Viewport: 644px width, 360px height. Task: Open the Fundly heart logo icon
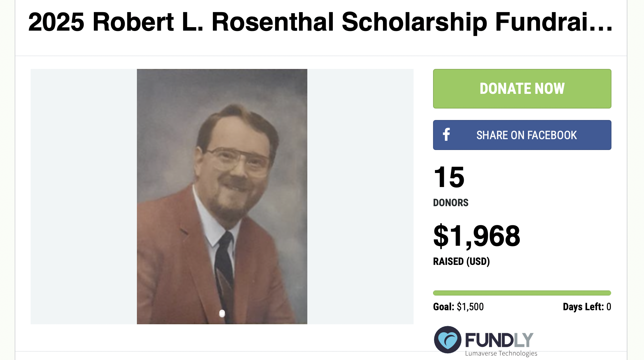point(447,340)
